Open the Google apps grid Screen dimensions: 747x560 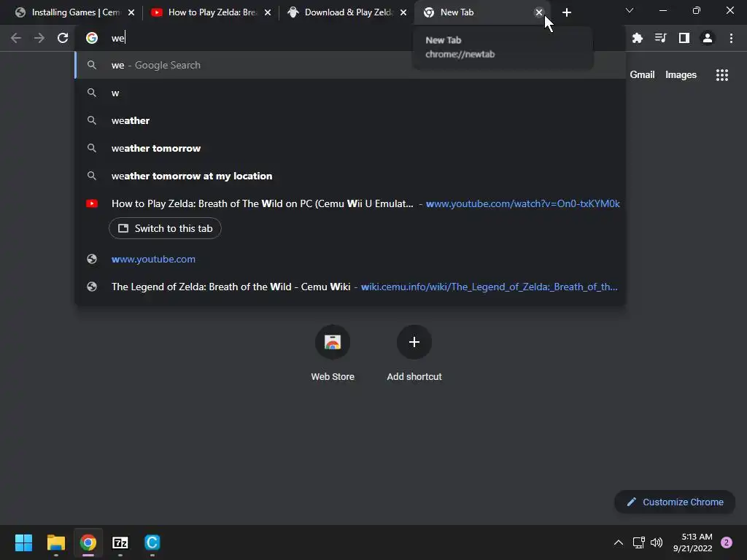tap(722, 75)
